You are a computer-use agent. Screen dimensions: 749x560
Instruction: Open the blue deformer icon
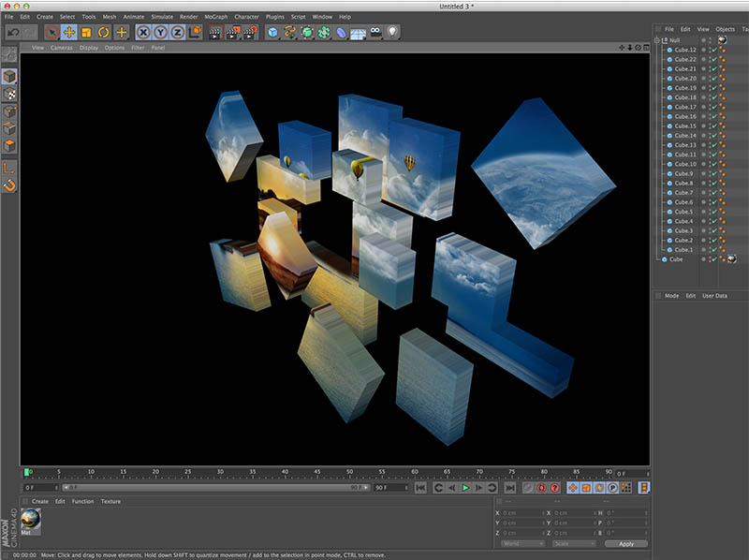[x=341, y=33]
